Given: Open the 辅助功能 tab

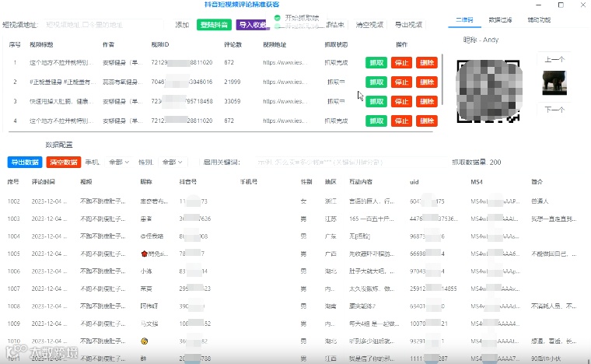Looking at the screenshot, I should 539,20.
